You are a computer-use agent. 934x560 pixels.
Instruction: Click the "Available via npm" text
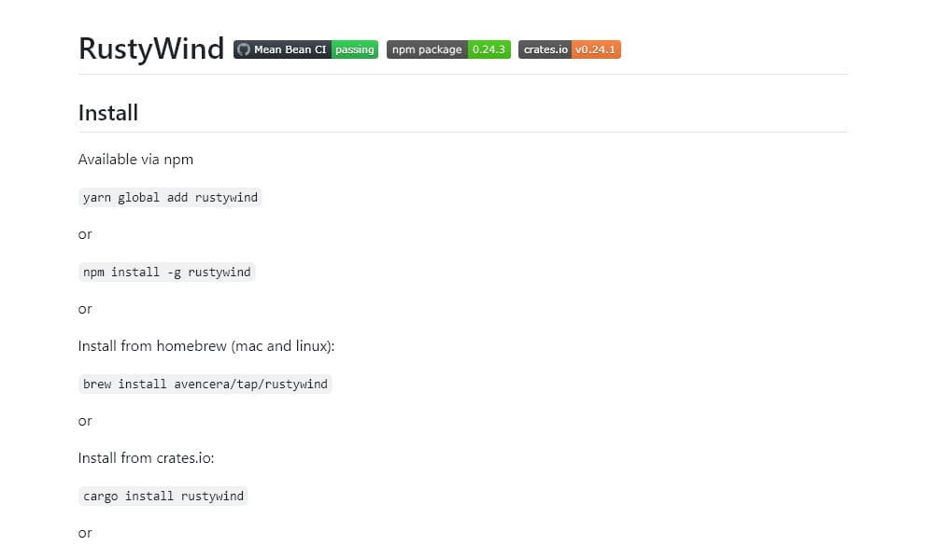[135, 160]
